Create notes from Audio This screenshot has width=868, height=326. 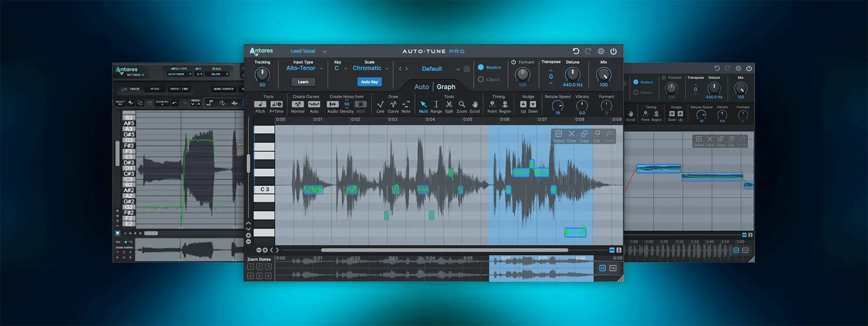(332, 104)
